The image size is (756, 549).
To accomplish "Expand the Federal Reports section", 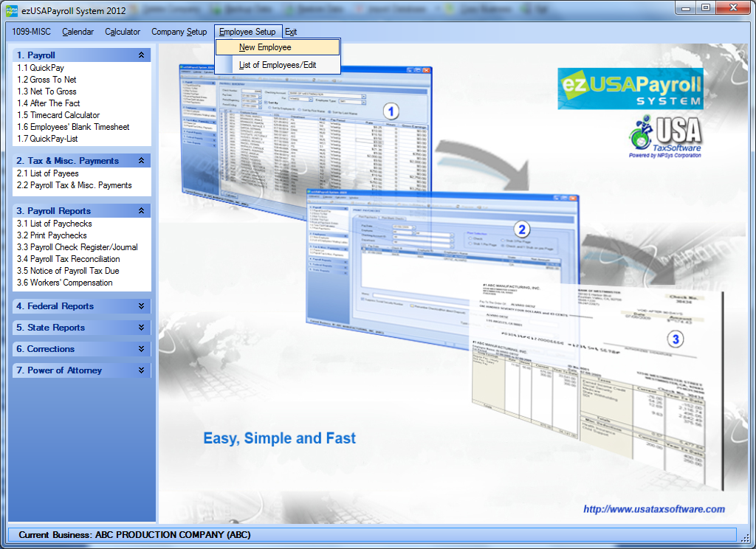I will [x=141, y=306].
